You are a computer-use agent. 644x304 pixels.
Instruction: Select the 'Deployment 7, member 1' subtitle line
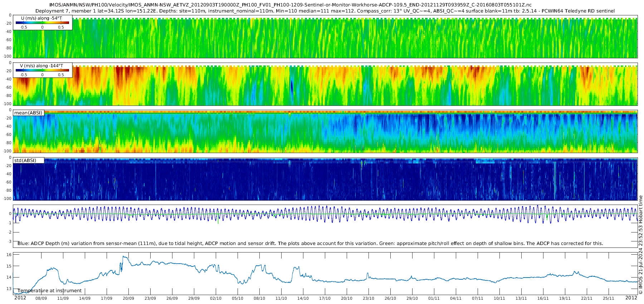325,11
